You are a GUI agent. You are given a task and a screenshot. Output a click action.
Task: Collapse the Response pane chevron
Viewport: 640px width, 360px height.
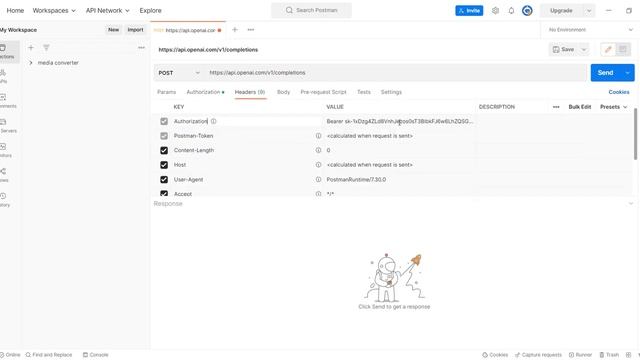click(x=631, y=204)
